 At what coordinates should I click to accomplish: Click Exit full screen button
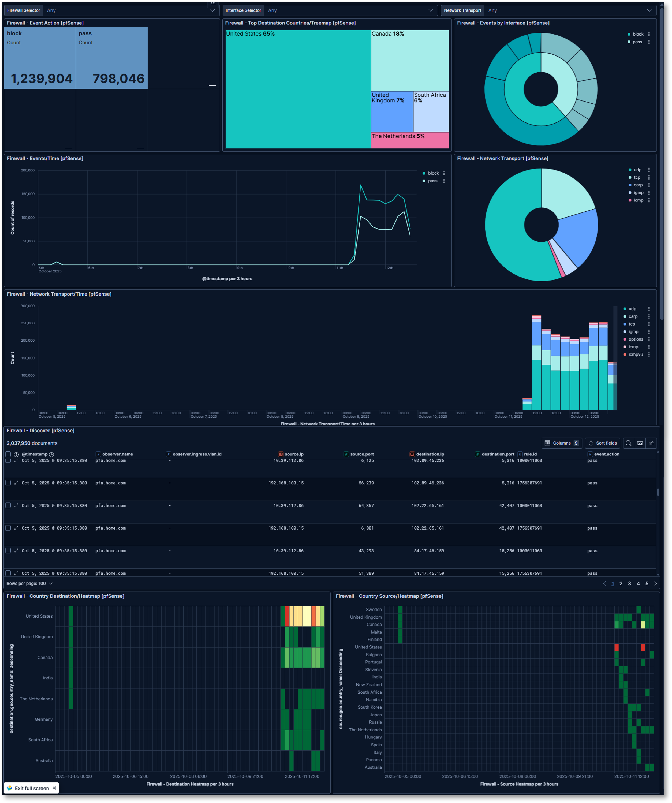[x=31, y=788]
